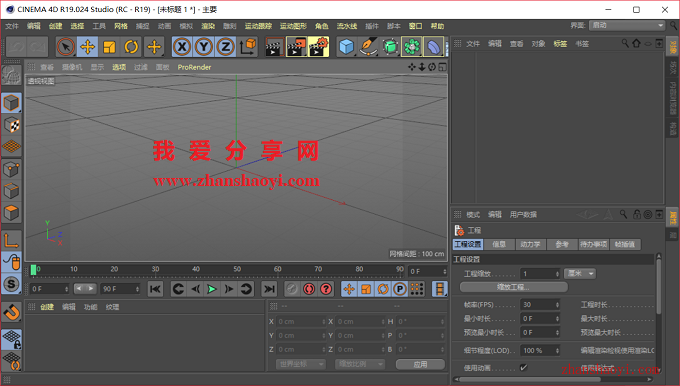
Task: Add a Cube primitive object
Action: [346, 47]
